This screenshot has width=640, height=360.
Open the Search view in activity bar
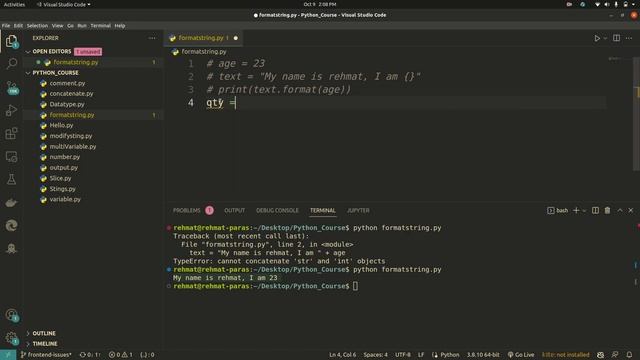pos(11,63)
